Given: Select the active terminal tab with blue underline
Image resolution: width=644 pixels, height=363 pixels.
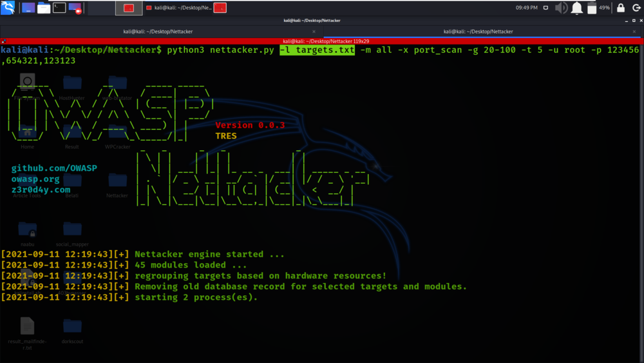Looking at the screenshot, I should tap(478, 31).
